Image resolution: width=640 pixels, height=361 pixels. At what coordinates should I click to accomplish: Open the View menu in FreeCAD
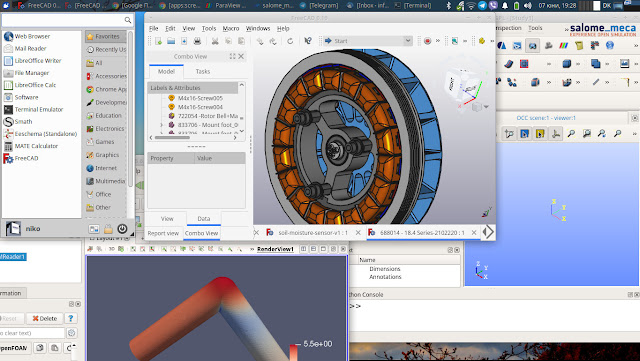point(188,28)
